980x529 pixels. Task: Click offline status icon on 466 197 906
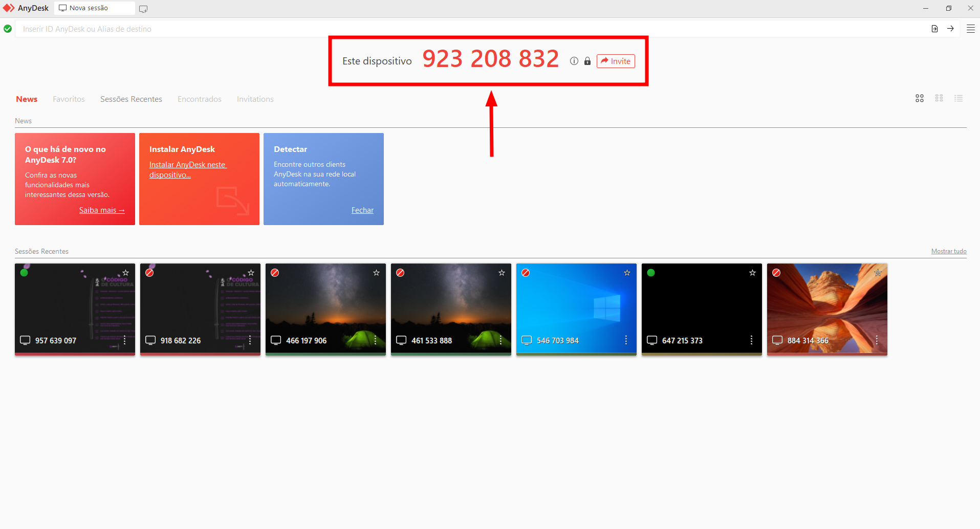click(275, 273)
